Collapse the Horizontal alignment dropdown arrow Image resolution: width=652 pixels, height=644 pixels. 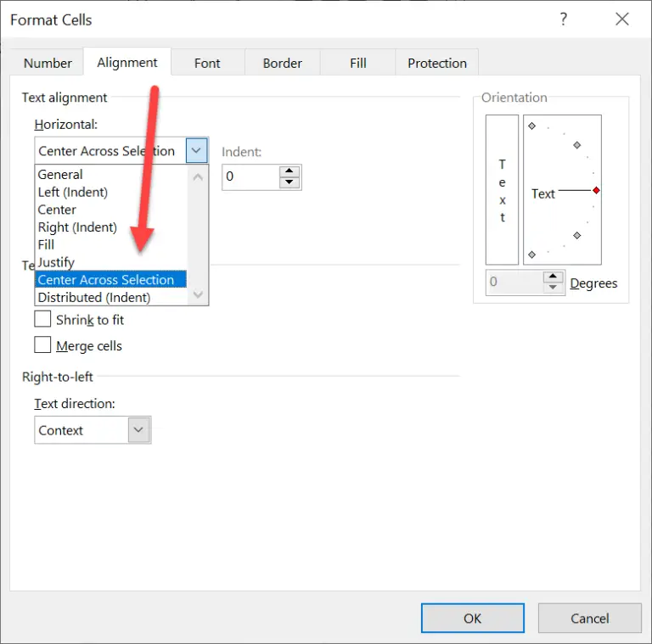196,151
